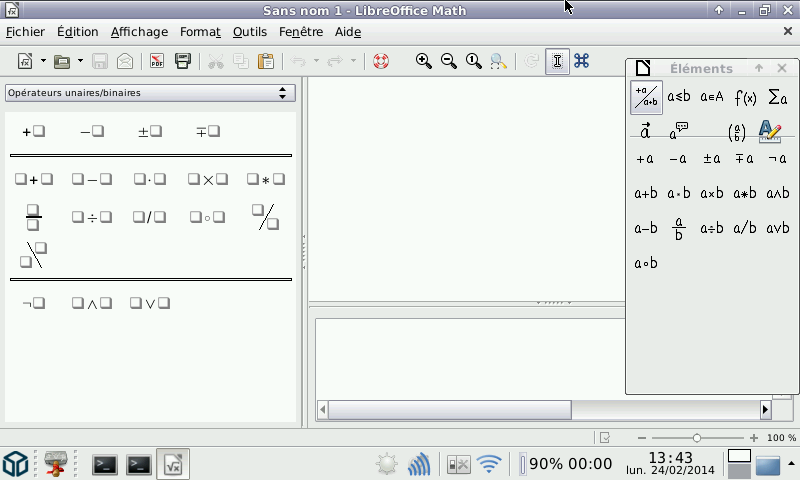
Task: Click the Zoom in magnifier icon
Action: pyautogui.click(x=423, y=61)
